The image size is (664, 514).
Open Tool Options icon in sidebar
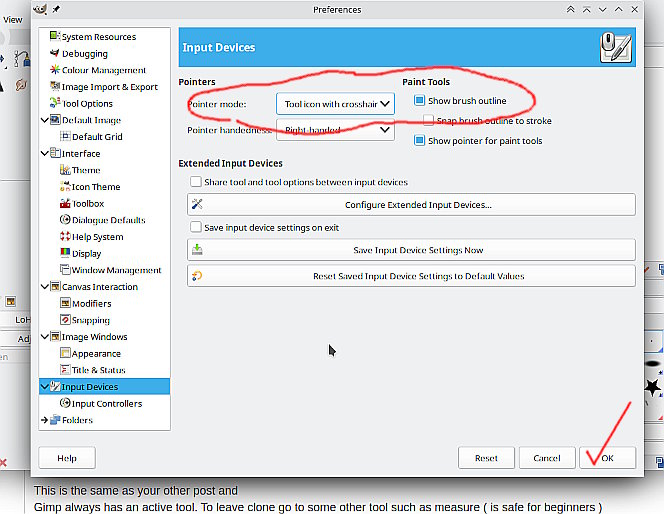click(x=55, y=103)
